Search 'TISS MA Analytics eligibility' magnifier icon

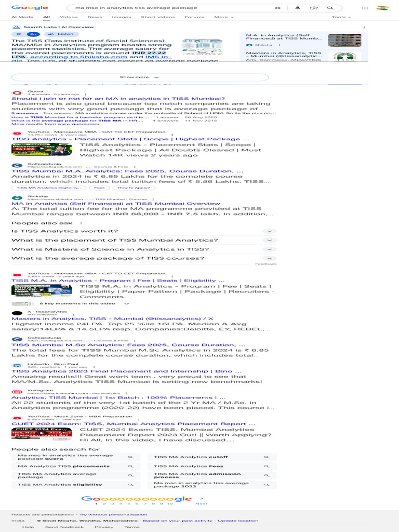(x=130, y=485)
